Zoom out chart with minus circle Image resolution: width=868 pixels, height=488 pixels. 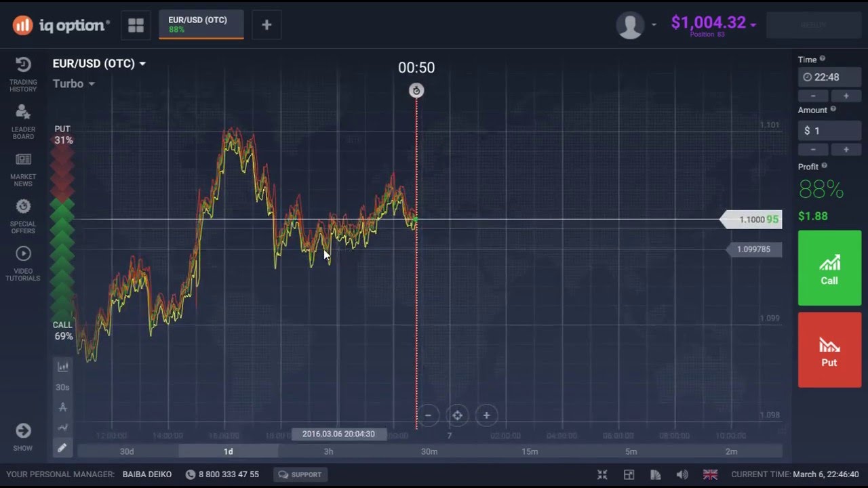click(428, 415)
